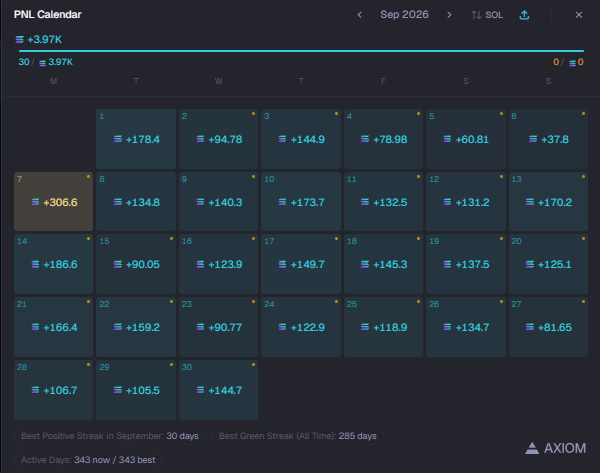Select day 4 cell showing +78.98
This screenshot has height=473, width=600.
[x=383, y=139]
